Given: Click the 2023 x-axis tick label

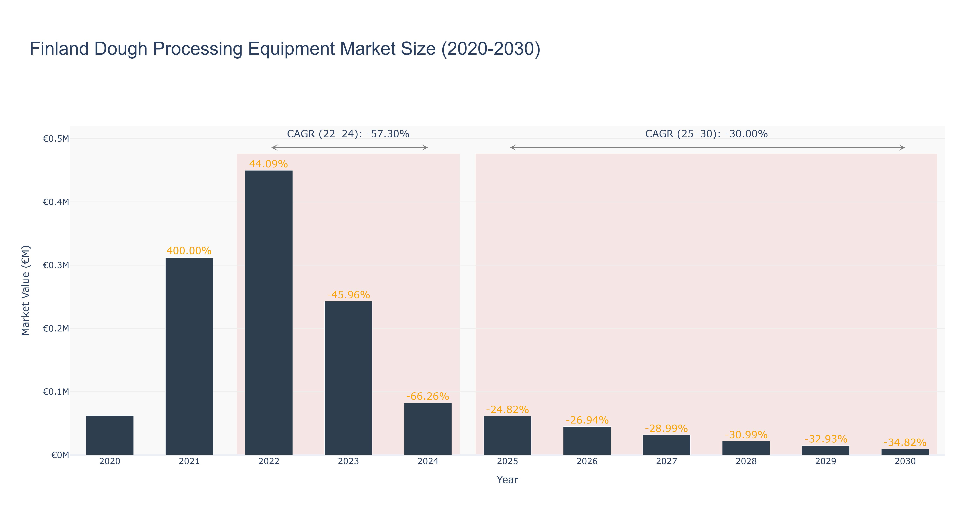Looking at the screenshot, I should pos(348,461).
